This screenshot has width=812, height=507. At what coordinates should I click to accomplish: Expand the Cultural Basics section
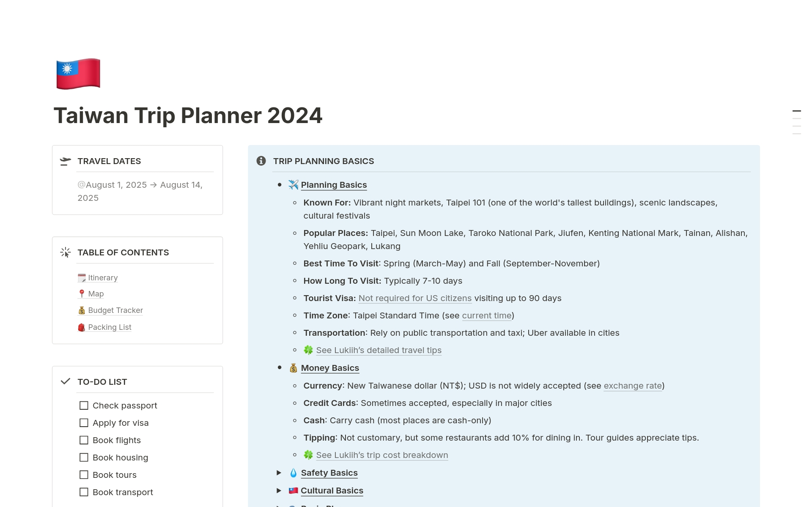click(x=277, y=490)
